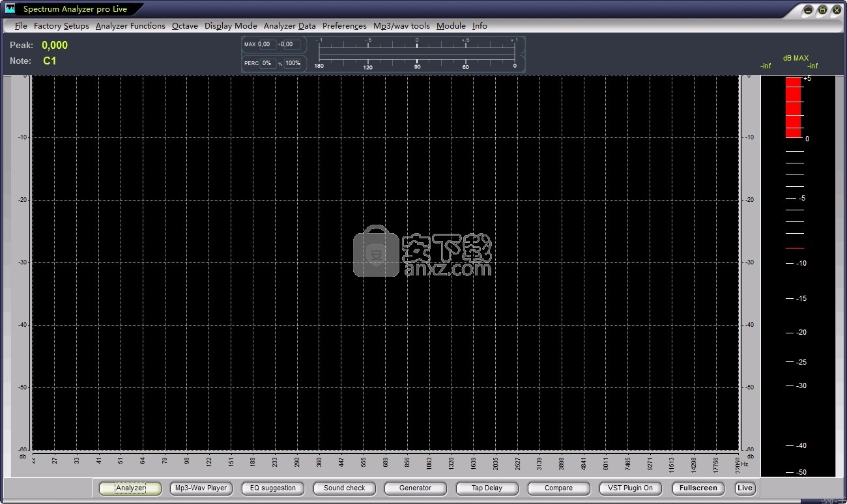Viewport: 847px width, 504px height.
Task: Click the black spectrum display area
Action: coord(385,262)
